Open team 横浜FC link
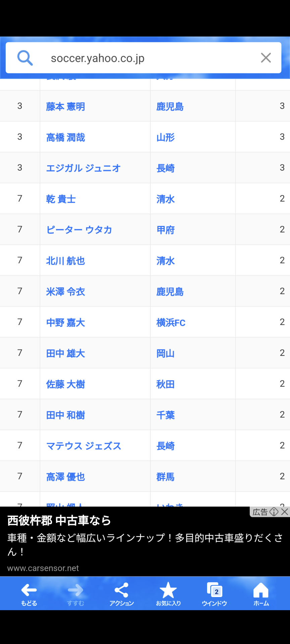 click(x=171, y=322)
